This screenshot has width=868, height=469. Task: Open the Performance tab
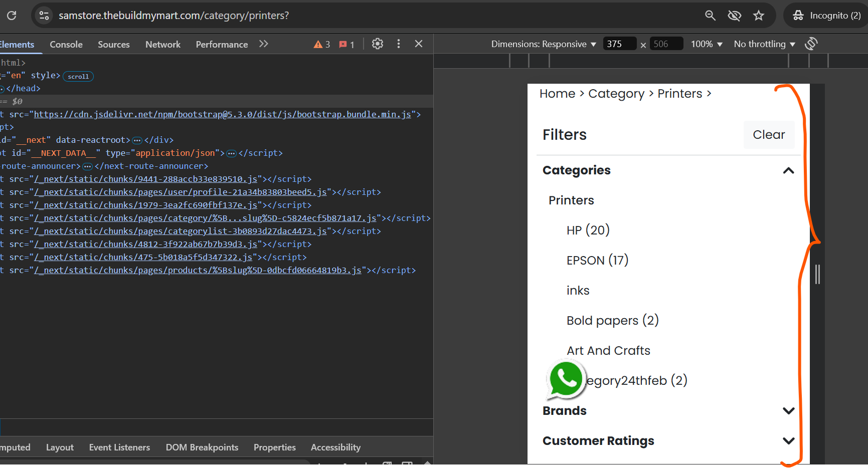pyautogui.click(x=222, y=45)
